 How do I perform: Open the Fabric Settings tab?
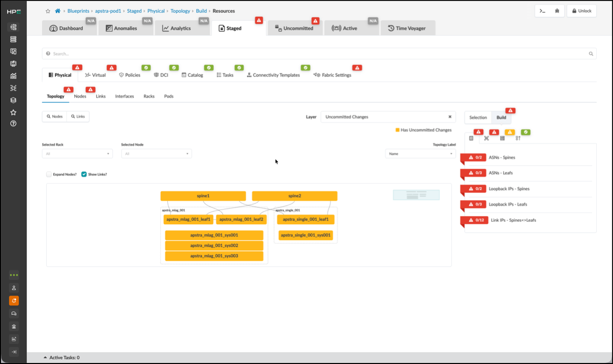pos(332,75)
